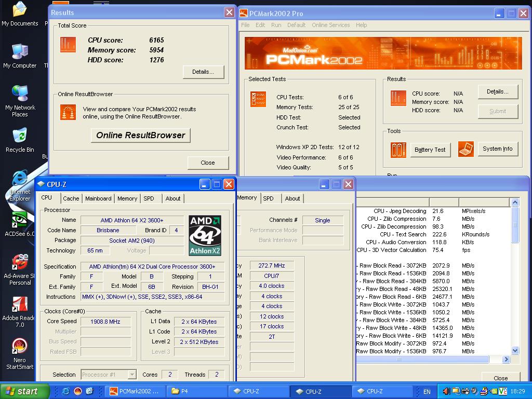The width and height of the screenshot is (532, 399).
Task: Switch to CPU-Z Mainboard tab
Action: click(98, 198)
